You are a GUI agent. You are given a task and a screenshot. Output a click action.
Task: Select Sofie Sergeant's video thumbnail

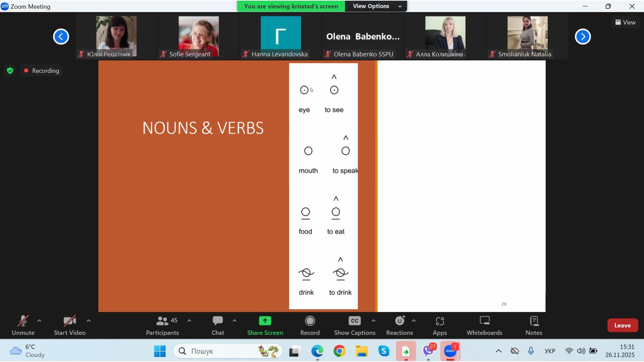tap(198, 36)
